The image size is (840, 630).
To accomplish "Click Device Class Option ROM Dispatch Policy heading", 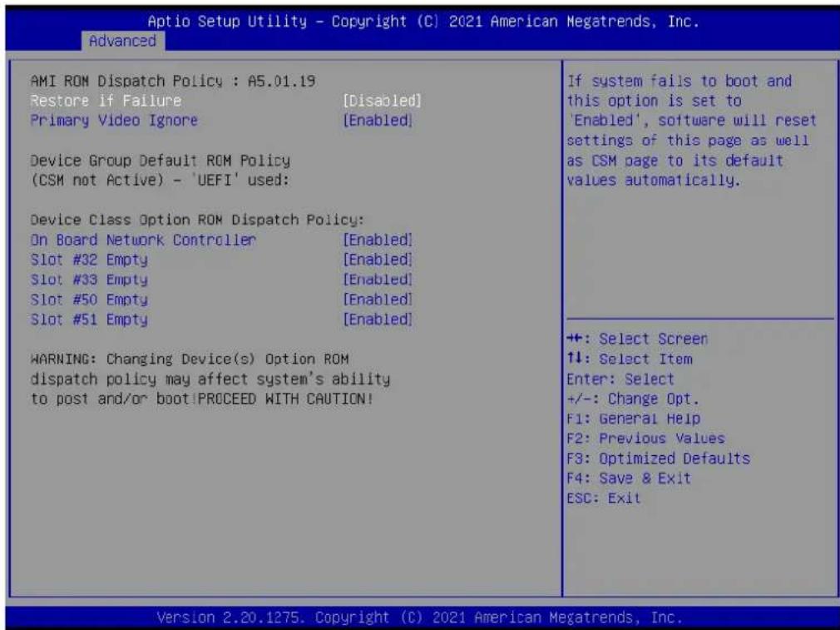I will click(x=197, y=220).
